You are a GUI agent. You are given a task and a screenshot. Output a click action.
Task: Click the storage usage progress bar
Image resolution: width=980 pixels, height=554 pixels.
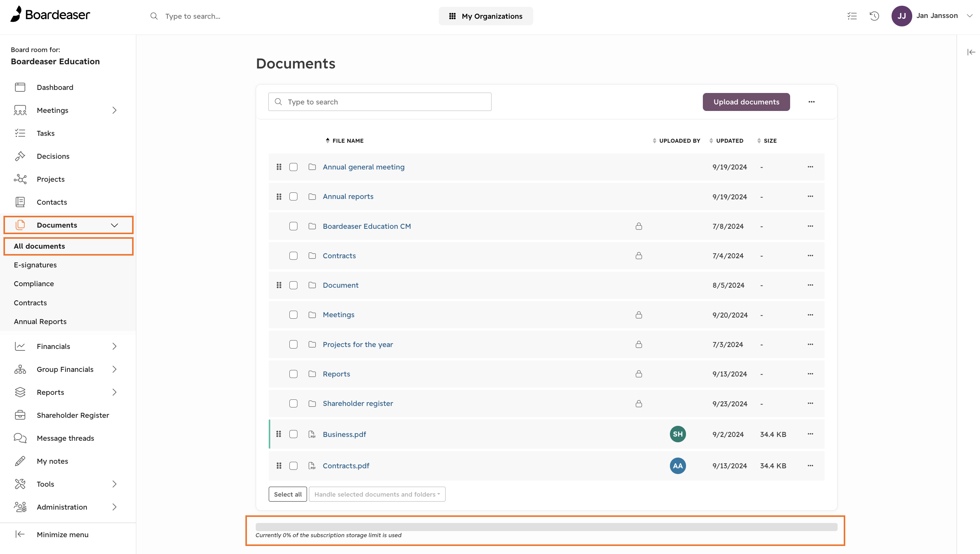click(546, 527)
